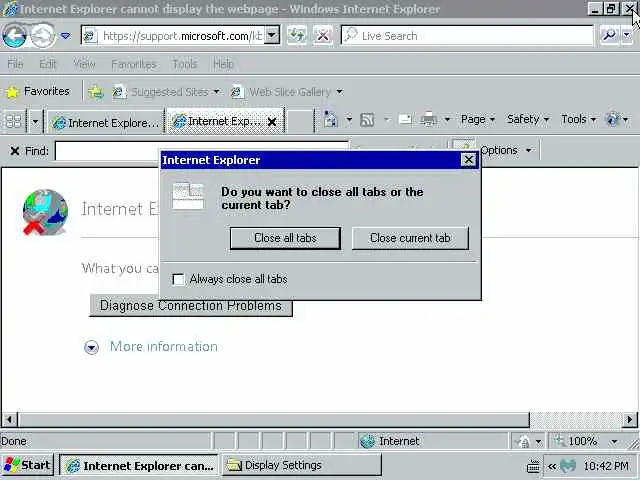Expand the More information arrow icon

point(91,347)
